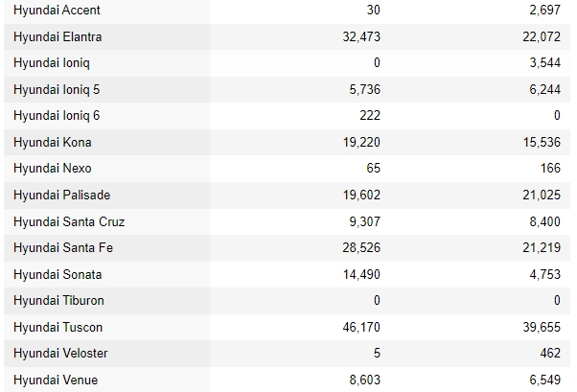Click the Hyundai Ioniq 6 model name
This screenshot has width=577, height=392.
(x=57, y=116)
